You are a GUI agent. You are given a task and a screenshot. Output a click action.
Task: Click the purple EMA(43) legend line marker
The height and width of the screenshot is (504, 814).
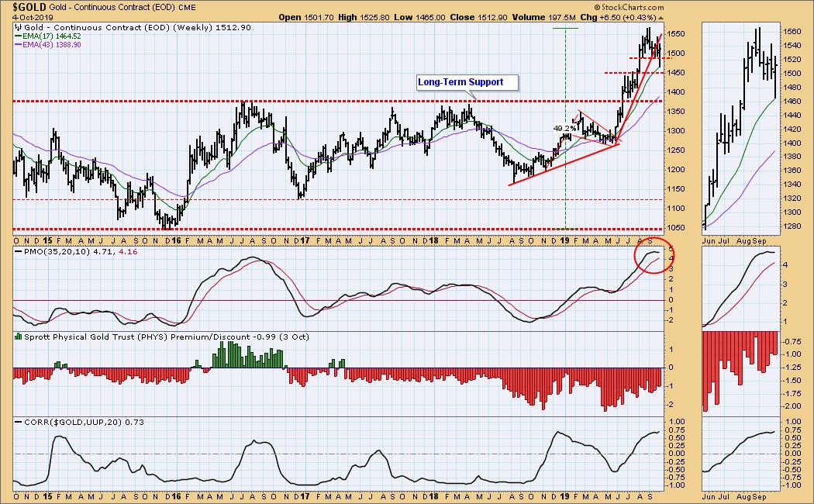coord(18,46)
